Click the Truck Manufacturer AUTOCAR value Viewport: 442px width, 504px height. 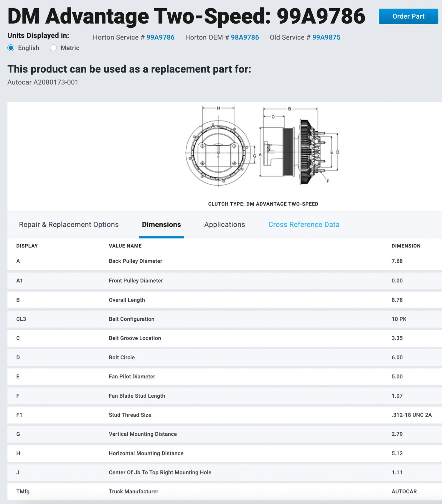coord(404,492)
